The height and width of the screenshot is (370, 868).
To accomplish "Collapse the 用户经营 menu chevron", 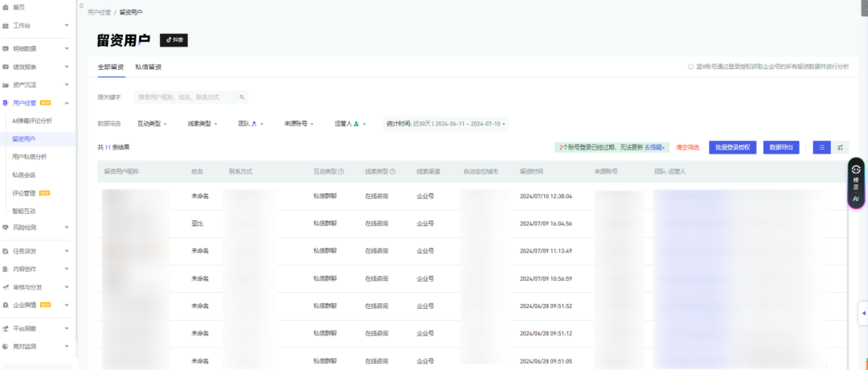I will [x=67, y=103].
